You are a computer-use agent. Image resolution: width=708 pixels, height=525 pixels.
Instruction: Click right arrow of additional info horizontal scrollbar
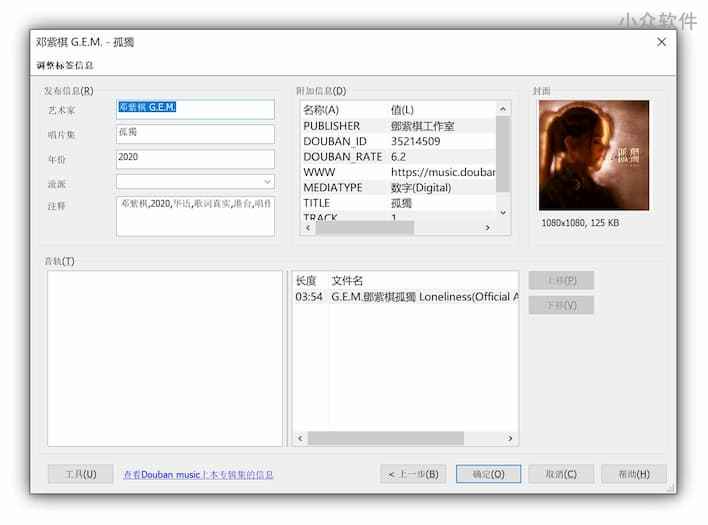click(487, 228)
